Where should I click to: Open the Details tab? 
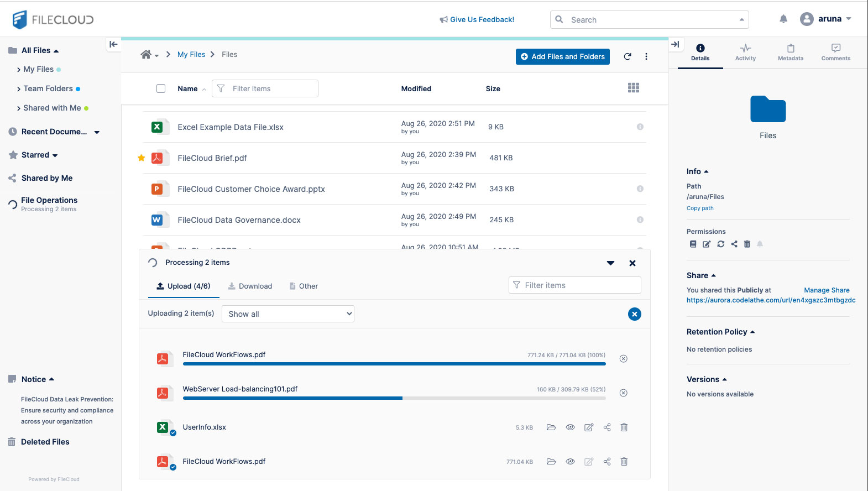tap(700, 53)
